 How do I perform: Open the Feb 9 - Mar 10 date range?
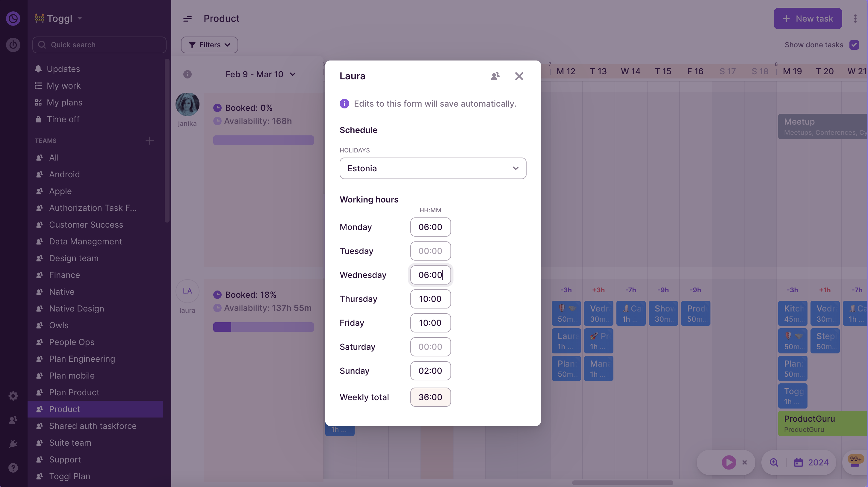click(x=260, y=74)
